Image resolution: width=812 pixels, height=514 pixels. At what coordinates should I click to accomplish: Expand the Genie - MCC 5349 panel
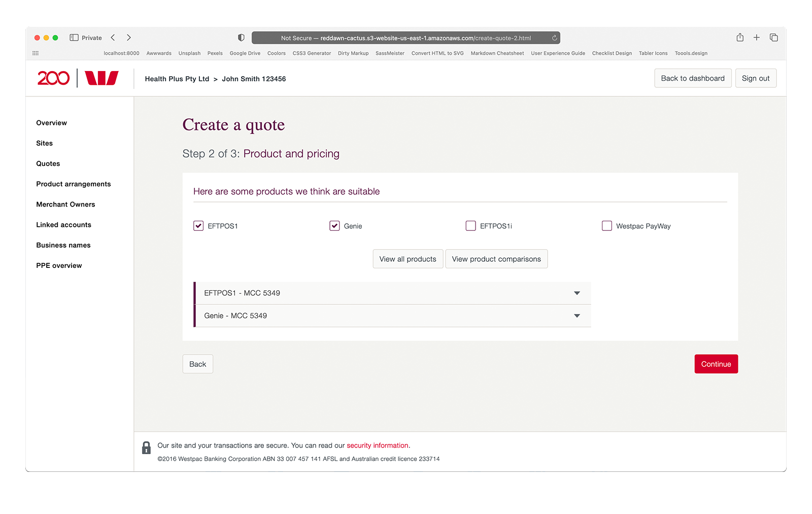392,316
